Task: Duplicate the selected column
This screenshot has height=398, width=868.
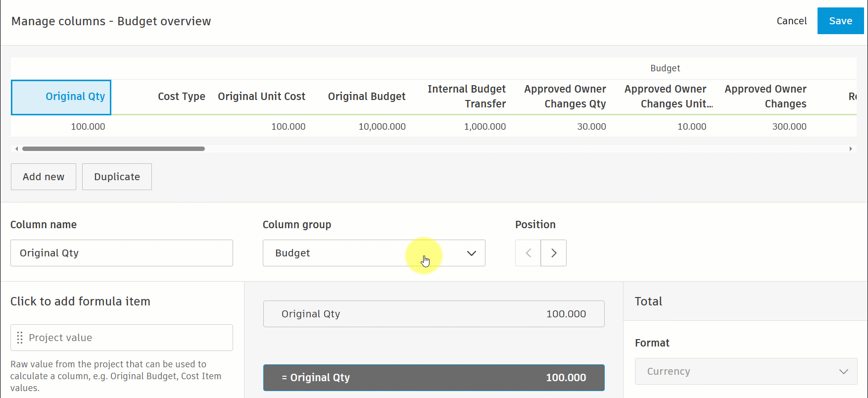Action: [x=117, y=177]
